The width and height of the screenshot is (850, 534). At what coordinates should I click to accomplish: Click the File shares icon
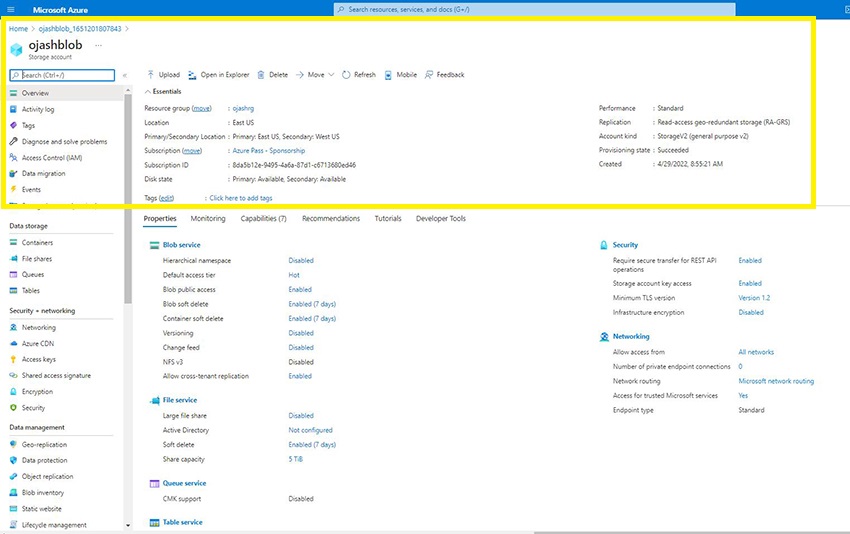pyautogui.click(x=14, y=259)
